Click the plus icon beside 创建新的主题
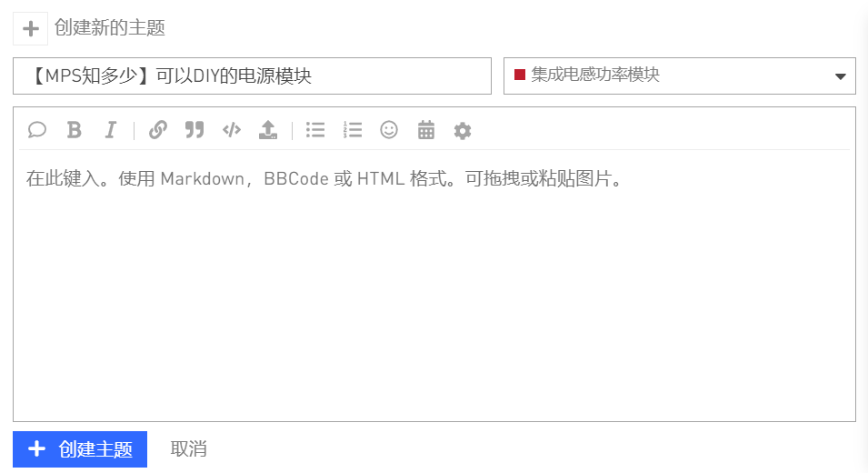868x473 pixels. coord(30,28)
